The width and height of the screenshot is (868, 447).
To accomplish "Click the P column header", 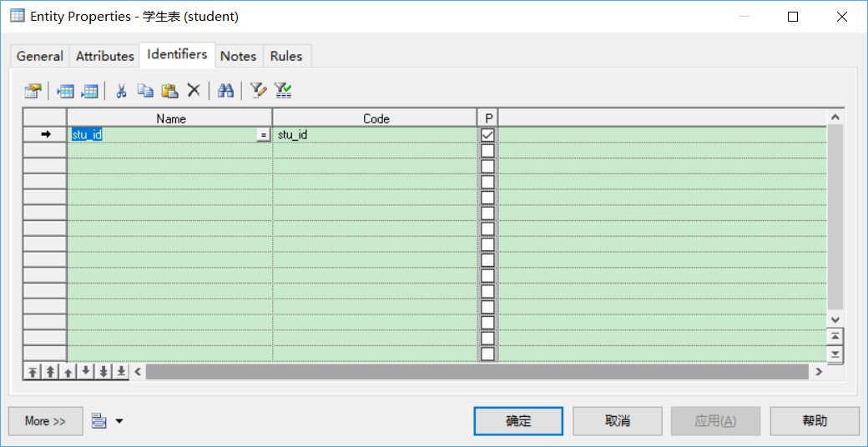I will point(488,118).
